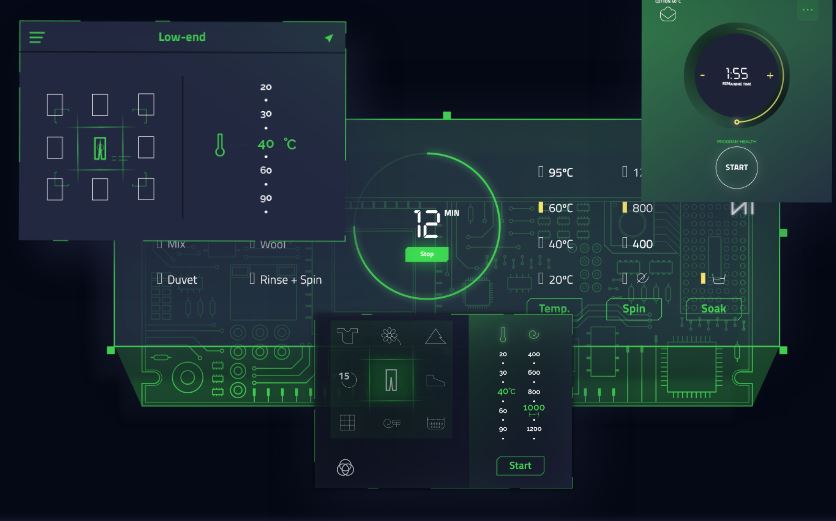Switch to the Temp. tab
Screen dimensions: 836x521
pos(555,309)
